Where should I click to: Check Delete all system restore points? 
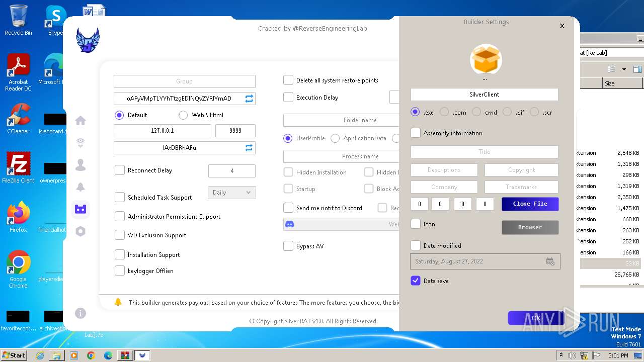click(288, 80)
